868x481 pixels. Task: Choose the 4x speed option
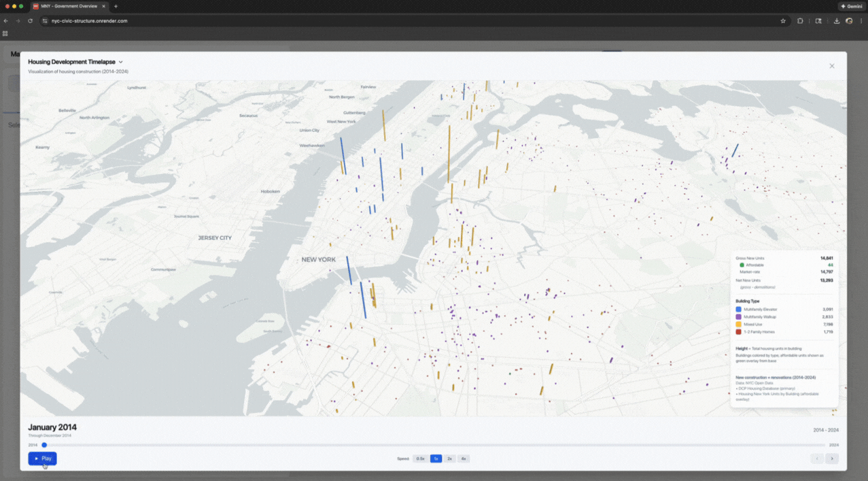pyautogui.click(x=464, y=459)
